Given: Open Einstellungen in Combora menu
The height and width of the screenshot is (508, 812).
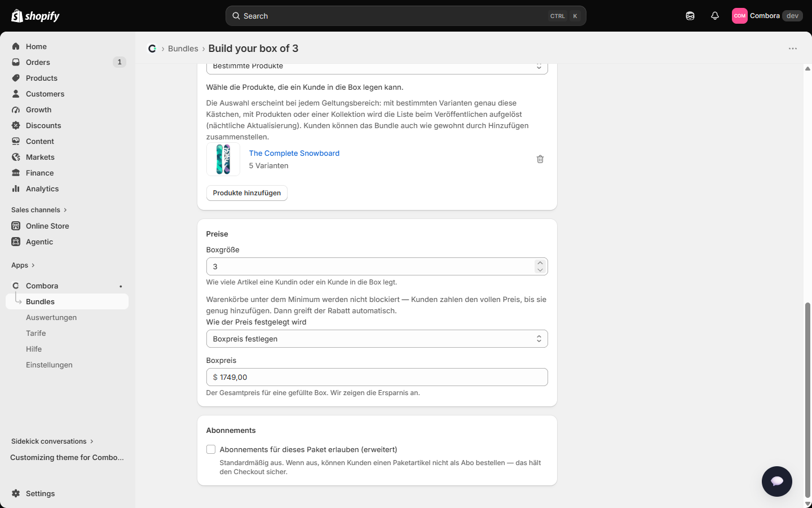Looking at the screenshot, I should (49, 365).
